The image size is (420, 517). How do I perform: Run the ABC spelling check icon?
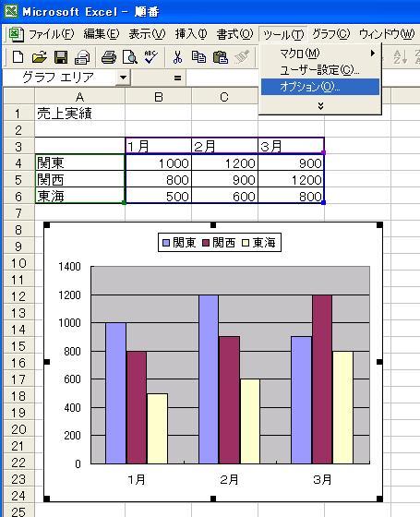click(151, 57)
